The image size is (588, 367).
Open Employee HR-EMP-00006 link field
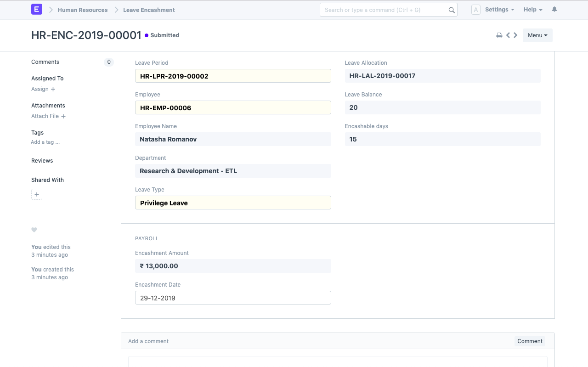[x=233, y=107]
